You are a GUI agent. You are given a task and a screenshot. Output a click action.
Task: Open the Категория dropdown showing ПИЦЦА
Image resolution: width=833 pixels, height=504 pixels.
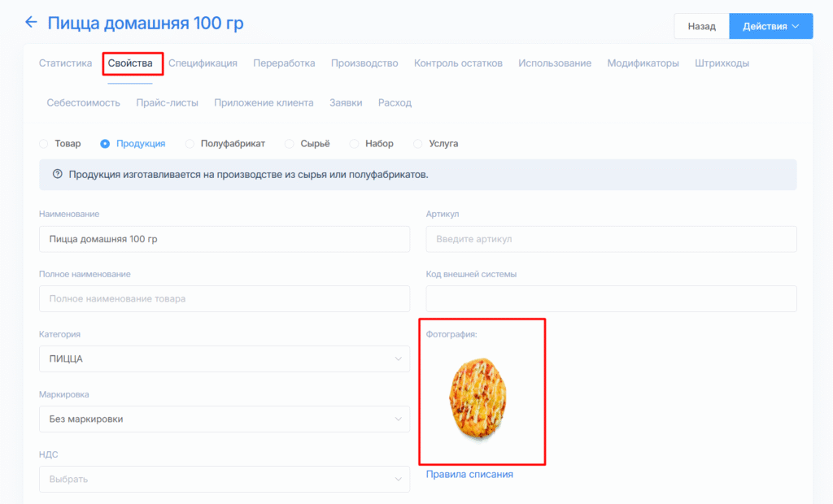[225, 358]
